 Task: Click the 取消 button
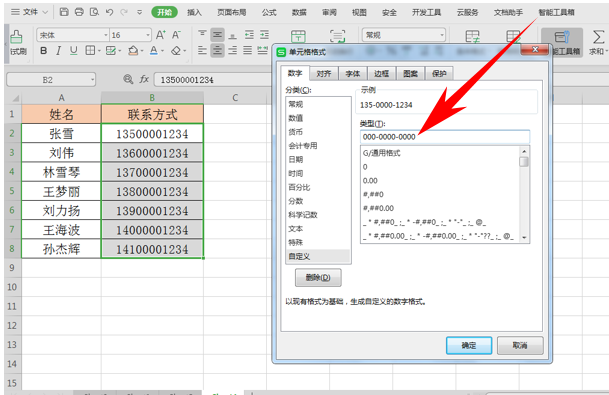click(520, 345)
